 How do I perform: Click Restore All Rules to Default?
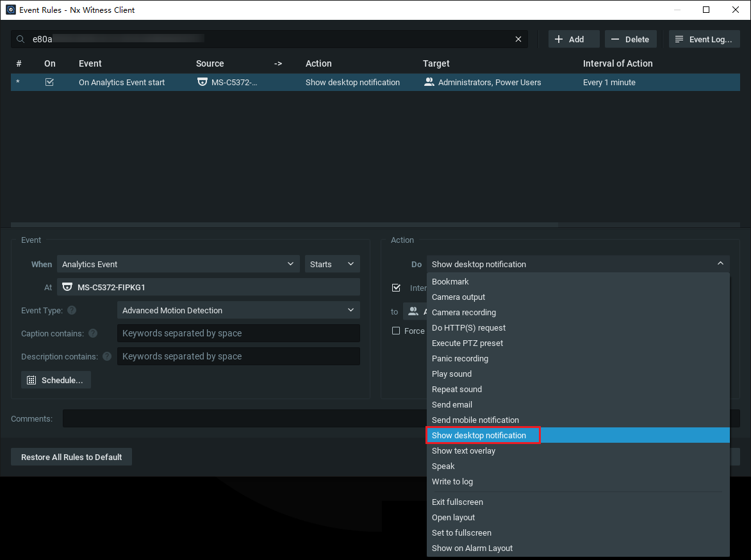click(x=71, y=457)
